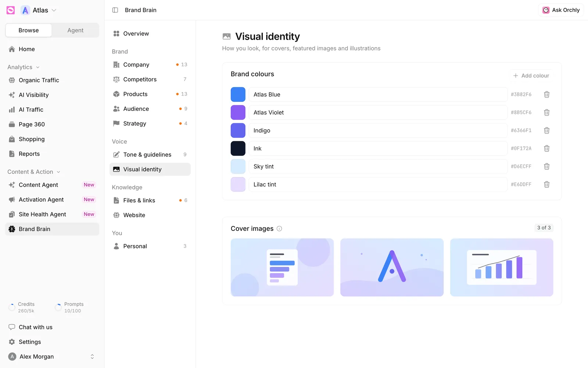Toggle the sidebar panel icon
The width and height of the screenshot is (588, 368).
pyautogui.click(x=115, y=10)
